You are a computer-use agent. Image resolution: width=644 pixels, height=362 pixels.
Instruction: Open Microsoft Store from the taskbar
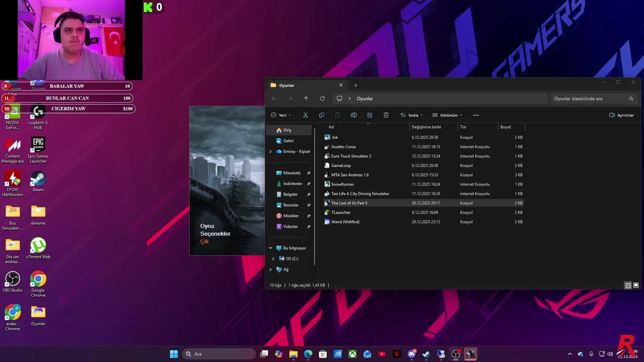pos(323,354)
